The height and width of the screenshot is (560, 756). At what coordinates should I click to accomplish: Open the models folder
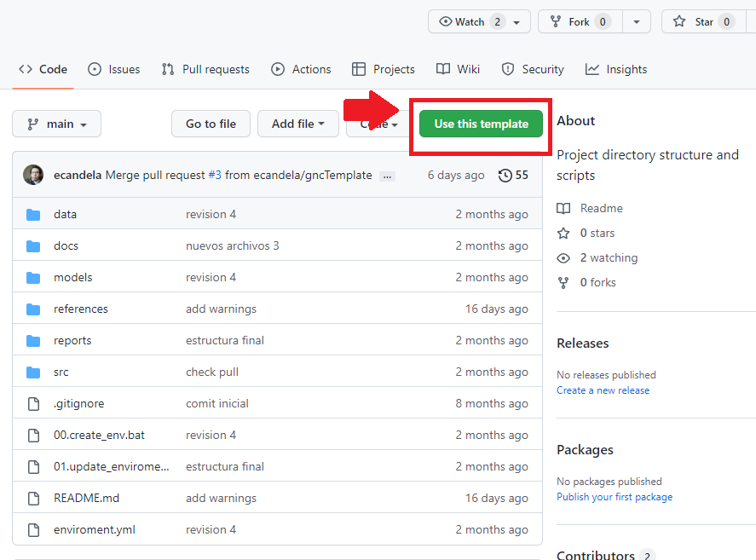point(72,277)
